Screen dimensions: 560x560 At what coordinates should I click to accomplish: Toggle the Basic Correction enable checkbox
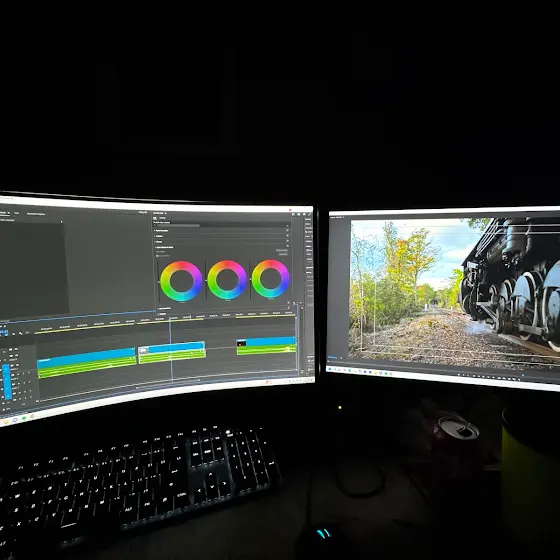coord(287,230)
